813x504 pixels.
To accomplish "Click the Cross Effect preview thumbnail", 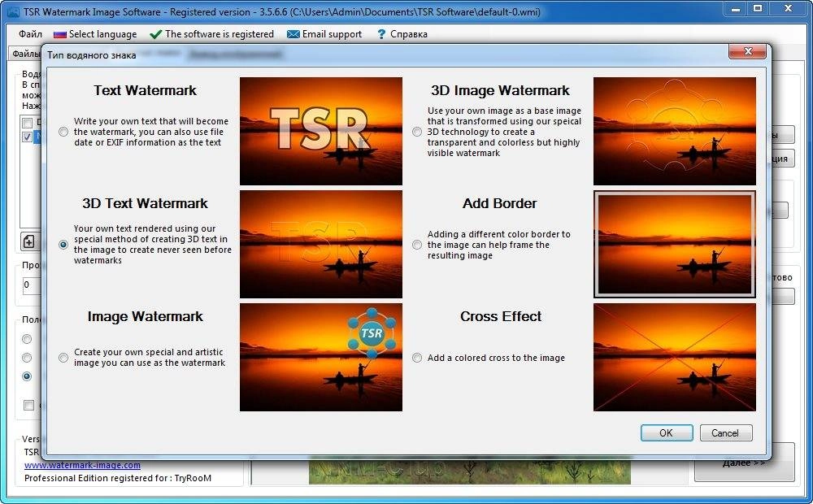I will pos(675,357).
